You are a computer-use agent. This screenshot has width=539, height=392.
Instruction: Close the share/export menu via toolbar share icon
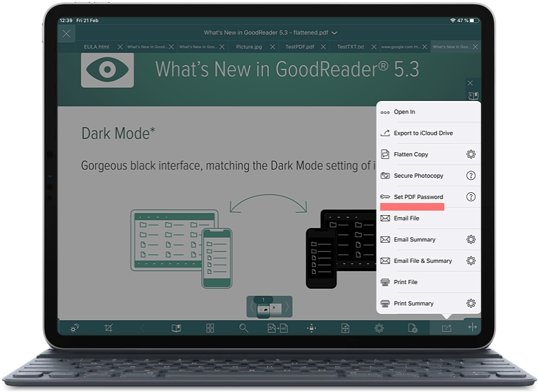tap(446, 328)
